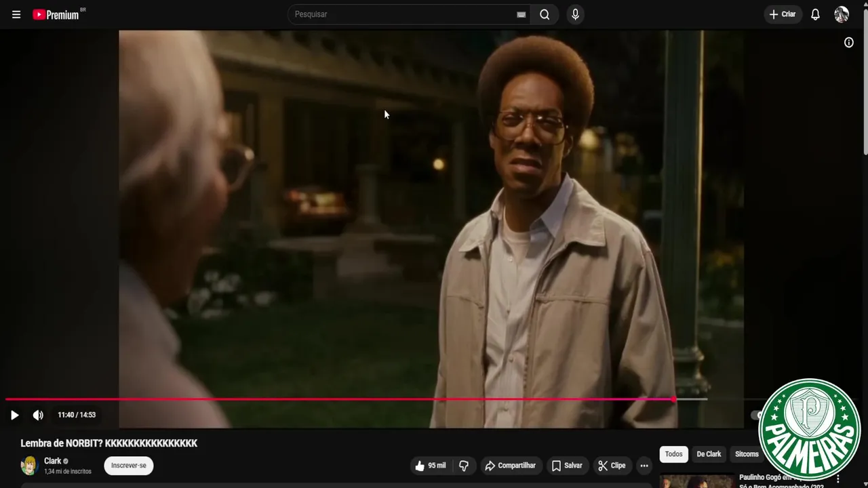Seek on the red progress bar
868x488 pixels.
tap(339, 399)
